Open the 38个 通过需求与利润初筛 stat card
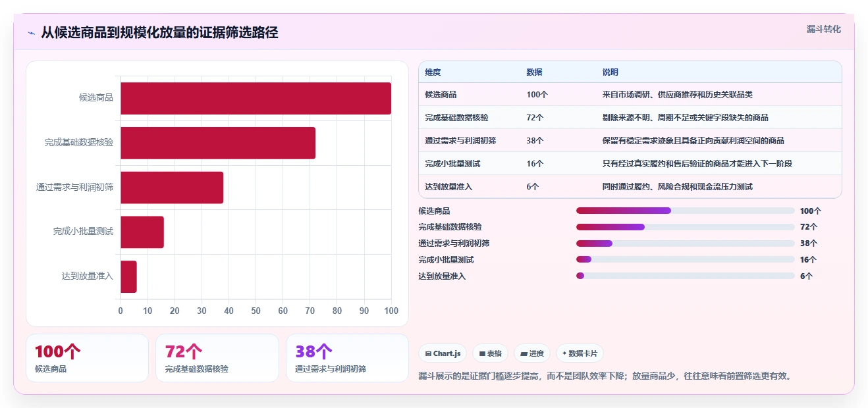 click(348, 358)
